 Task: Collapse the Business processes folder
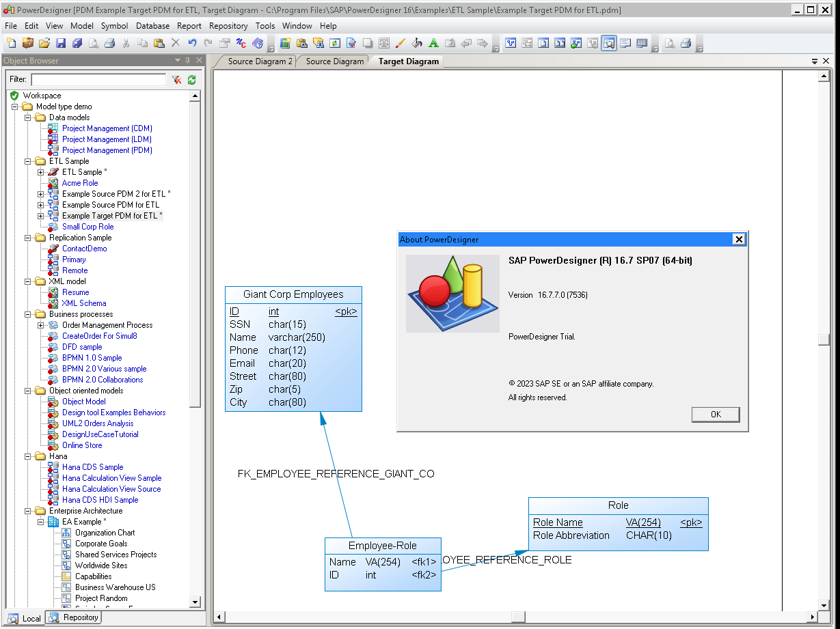click(27, 314)
